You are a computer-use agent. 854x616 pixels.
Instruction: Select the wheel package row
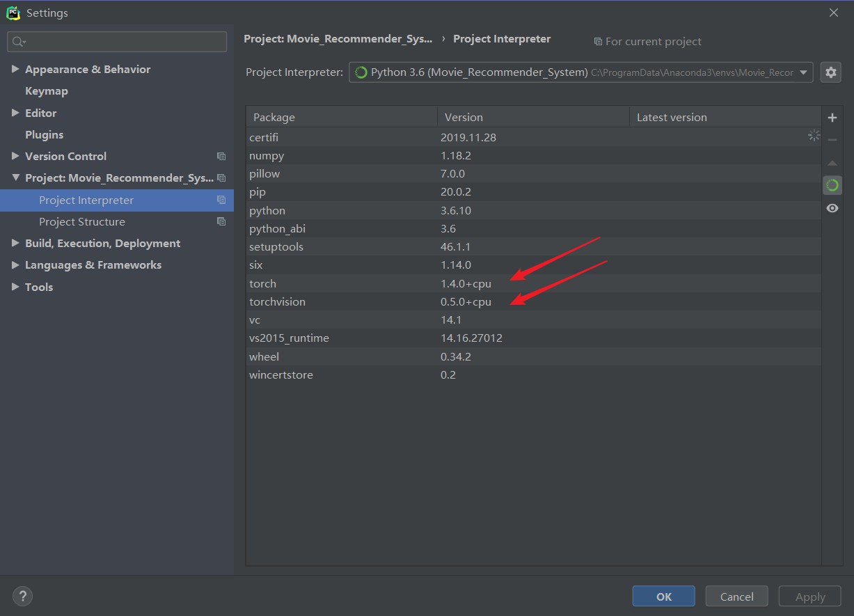pos(534,356)
